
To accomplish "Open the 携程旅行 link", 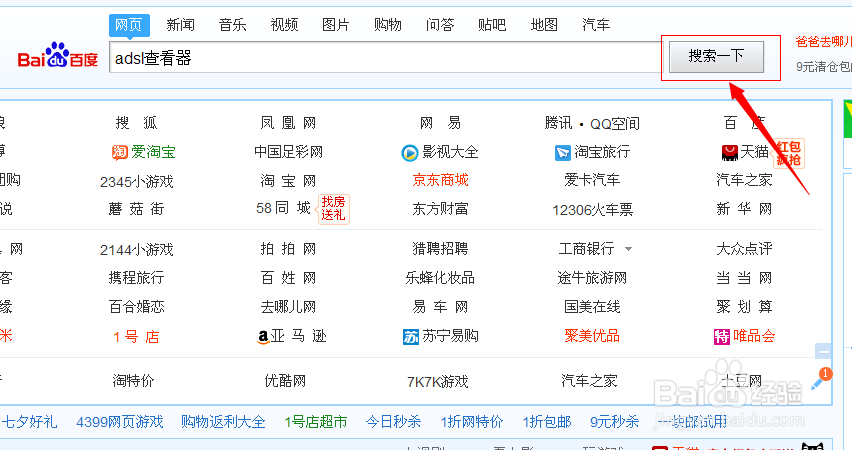I will click(136, 278).
